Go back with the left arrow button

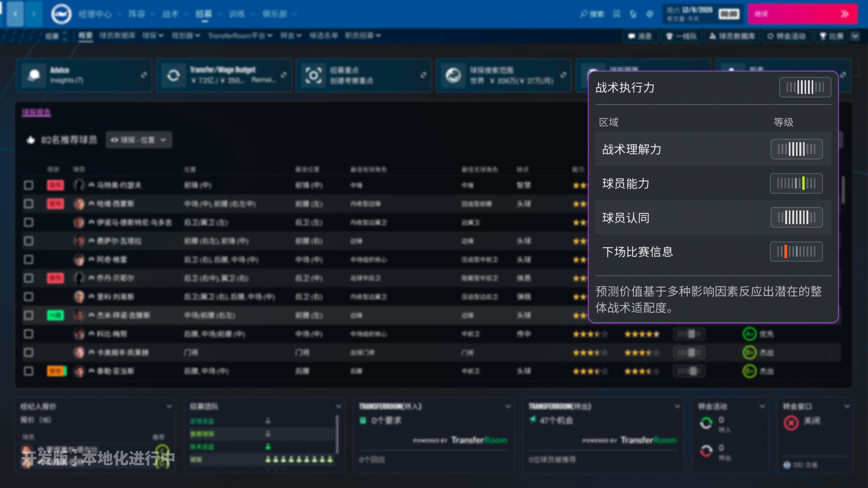pyautogui.click(x=15, y=14)
